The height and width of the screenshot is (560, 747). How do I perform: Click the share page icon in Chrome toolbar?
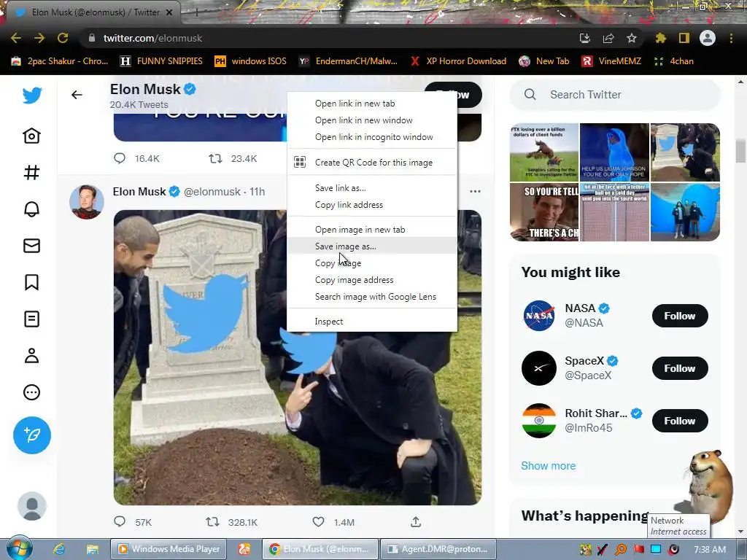click(x=608, y=38)
